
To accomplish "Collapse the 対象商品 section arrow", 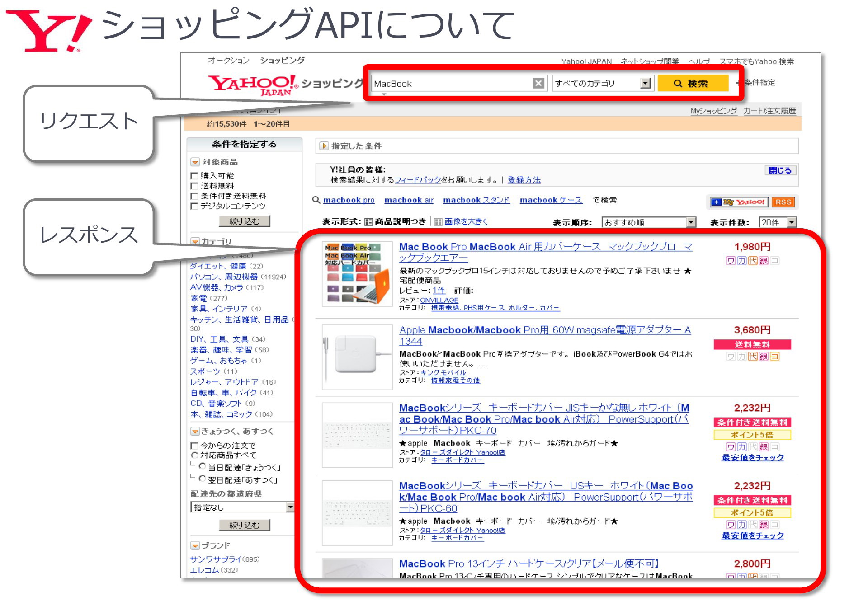I will (x=195, y=162).
